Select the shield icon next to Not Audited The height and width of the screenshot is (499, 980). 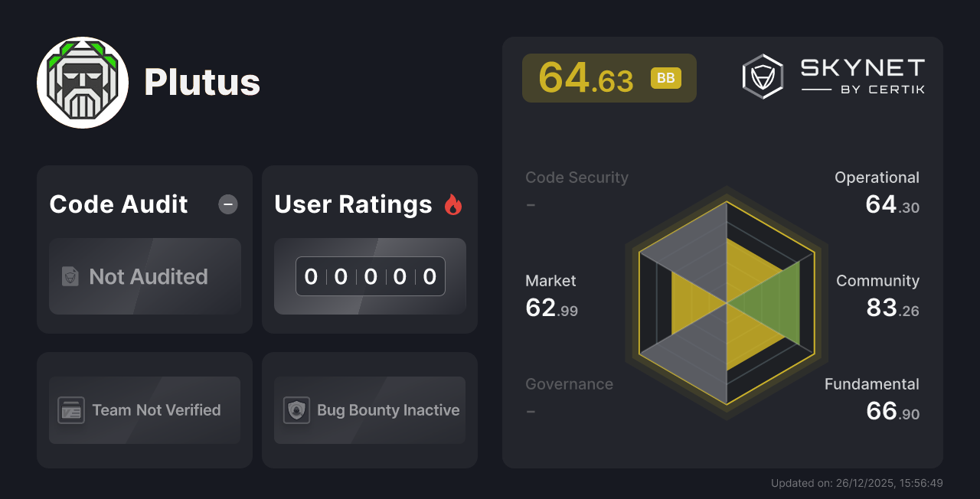click(70, 277)
